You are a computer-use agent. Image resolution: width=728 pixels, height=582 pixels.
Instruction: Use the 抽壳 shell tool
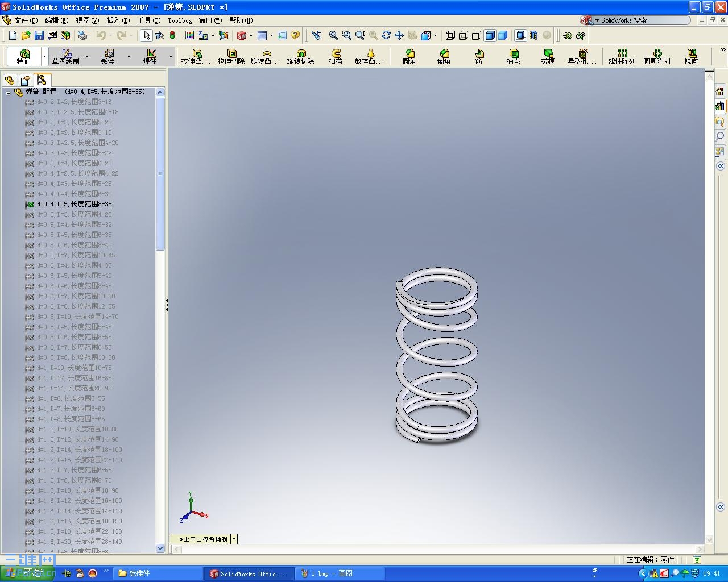pyautogui.click(x=513, y=56)
